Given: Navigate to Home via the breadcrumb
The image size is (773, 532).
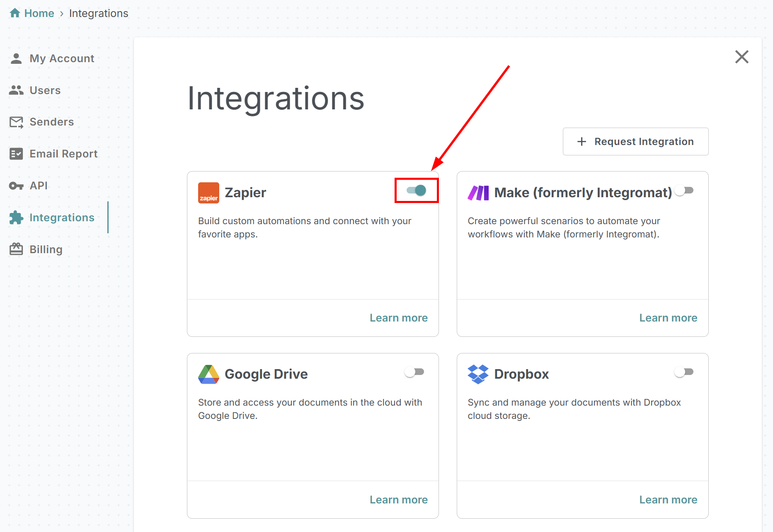Looking at the screenshot, I should click(x=39, y=13).
